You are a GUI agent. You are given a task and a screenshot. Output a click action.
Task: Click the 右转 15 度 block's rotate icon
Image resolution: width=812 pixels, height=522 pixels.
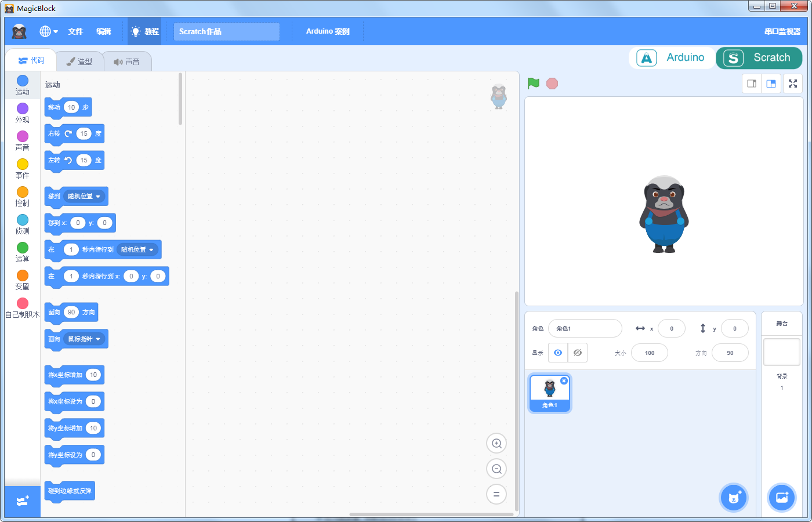coord(68,133)
